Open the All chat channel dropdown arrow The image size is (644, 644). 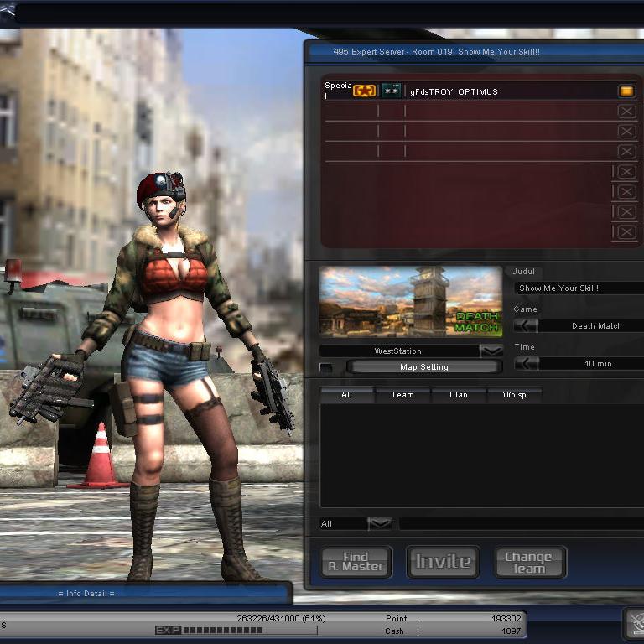(380, 523)
